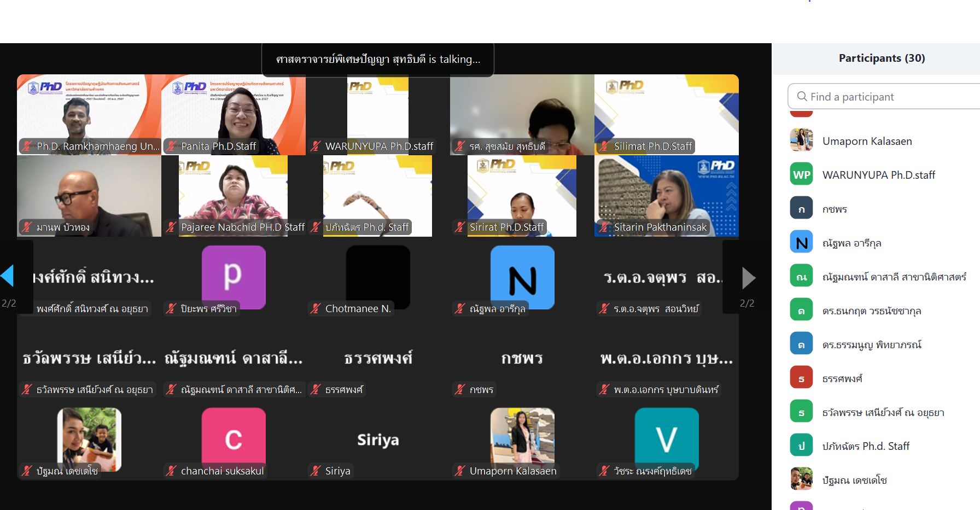Select มานพ บัวทอง video tile
Screen dimensions: 980x510
click(89, 196)
